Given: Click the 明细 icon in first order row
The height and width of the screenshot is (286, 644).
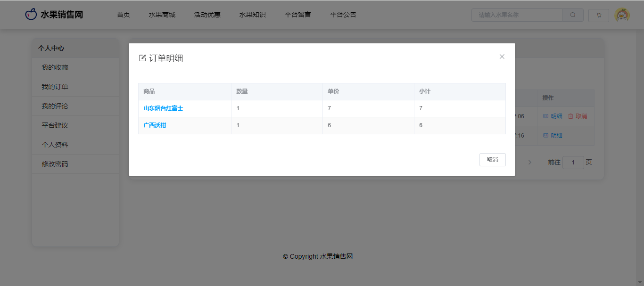Looking at the screenshot, I should 545,116.
